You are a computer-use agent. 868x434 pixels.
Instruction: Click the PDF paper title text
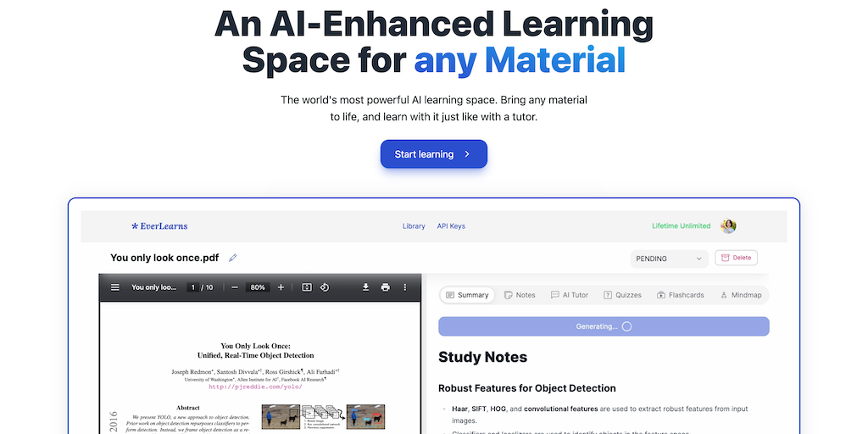255,350
